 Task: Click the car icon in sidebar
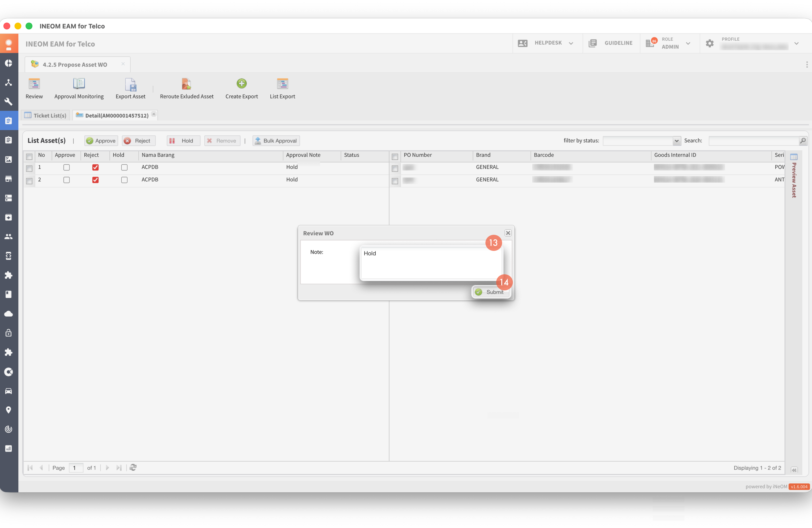[8, 391]
